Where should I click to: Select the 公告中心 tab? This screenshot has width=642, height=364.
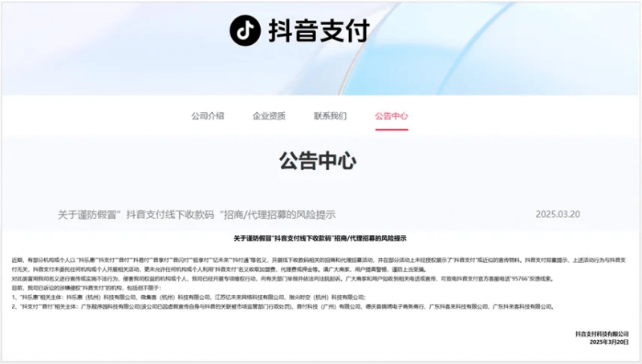point(392,115)
